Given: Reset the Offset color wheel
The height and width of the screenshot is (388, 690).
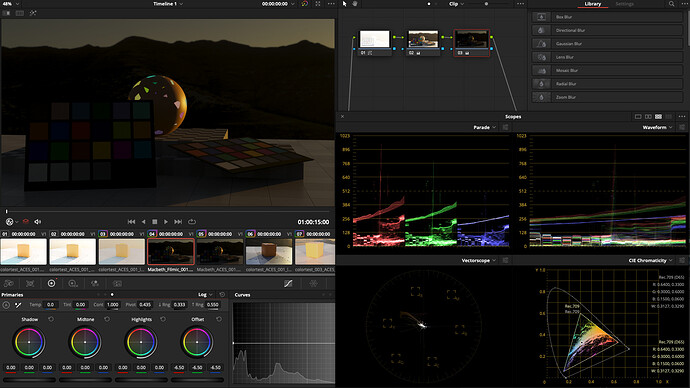Looking at the screenshot, I should [x=219, y=319].
